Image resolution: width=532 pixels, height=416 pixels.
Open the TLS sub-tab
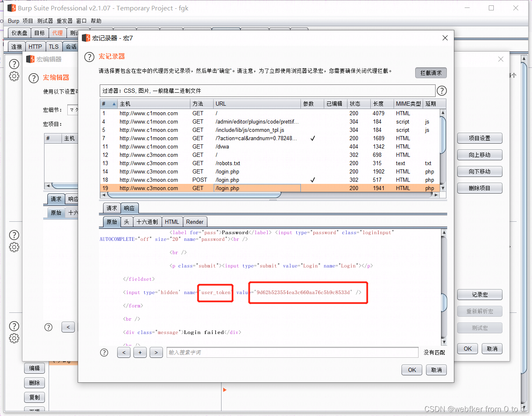(x=54, y=47)
